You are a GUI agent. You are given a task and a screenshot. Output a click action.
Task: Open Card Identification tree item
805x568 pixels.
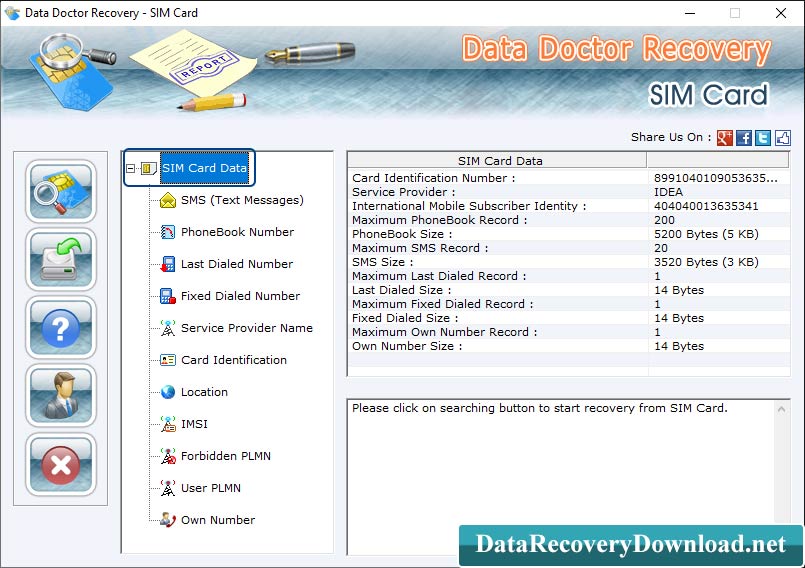tap(234, 360)
